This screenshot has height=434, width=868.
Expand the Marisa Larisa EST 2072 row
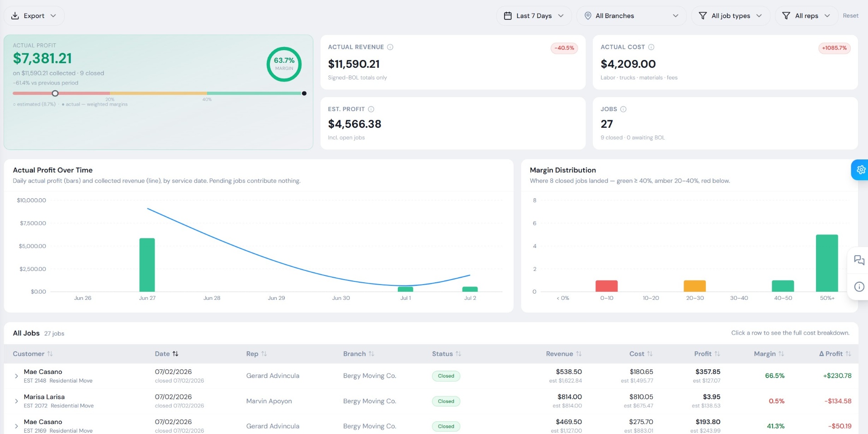(16, 401)
